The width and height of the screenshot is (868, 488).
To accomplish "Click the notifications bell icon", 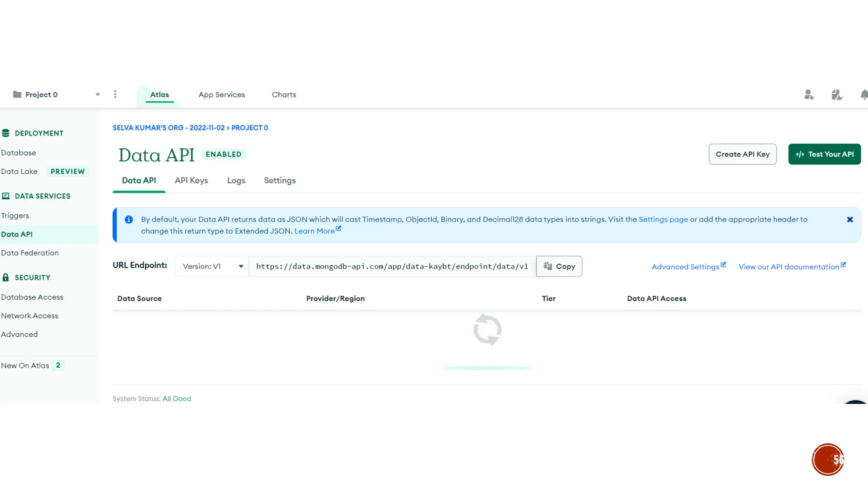I will click(864, 95).
